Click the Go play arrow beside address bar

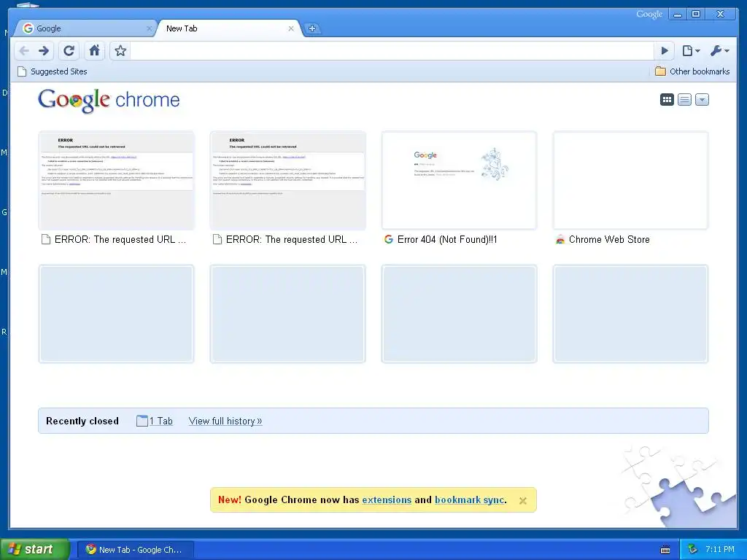[x=665, y=50]
